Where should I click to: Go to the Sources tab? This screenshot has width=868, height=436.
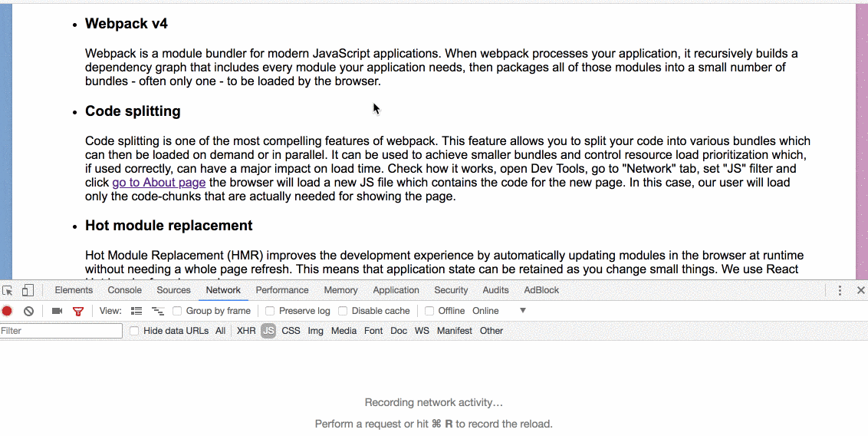click(173, 290)
